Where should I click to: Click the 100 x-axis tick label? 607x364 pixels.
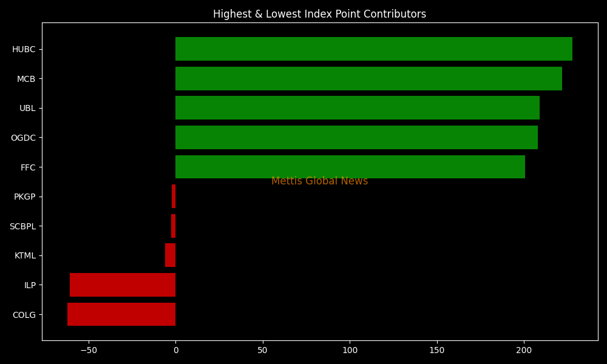pos(350,350)
